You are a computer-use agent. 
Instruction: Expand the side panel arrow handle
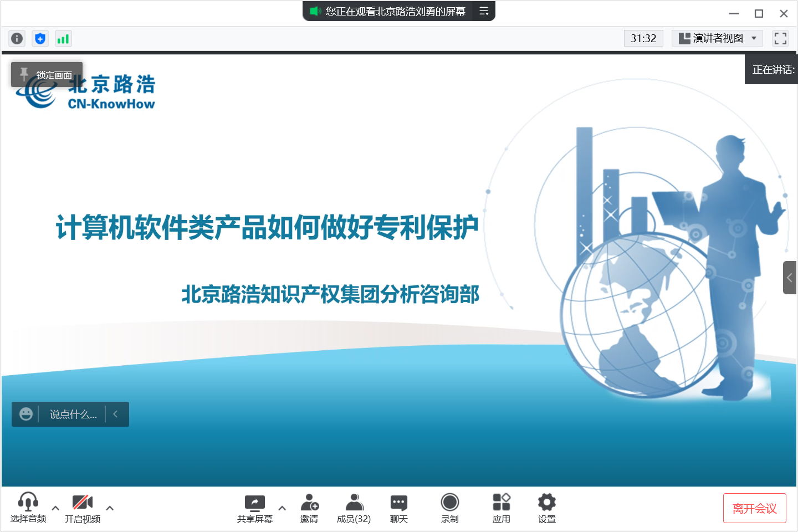790,278
